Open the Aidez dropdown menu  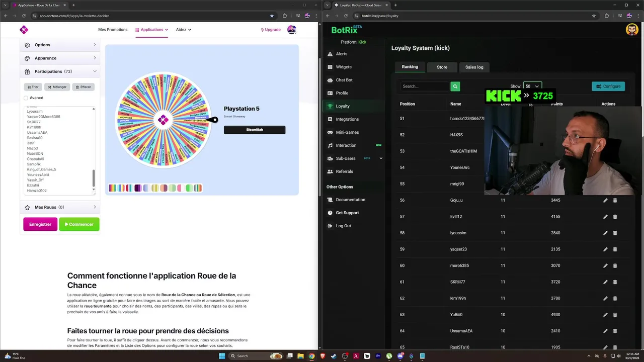click(x=183, y=30)
